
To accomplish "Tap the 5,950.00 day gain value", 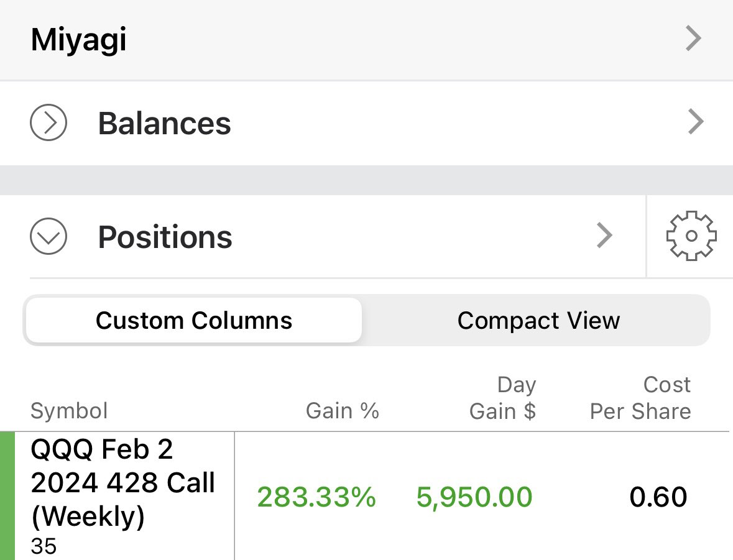I will 474,497.
